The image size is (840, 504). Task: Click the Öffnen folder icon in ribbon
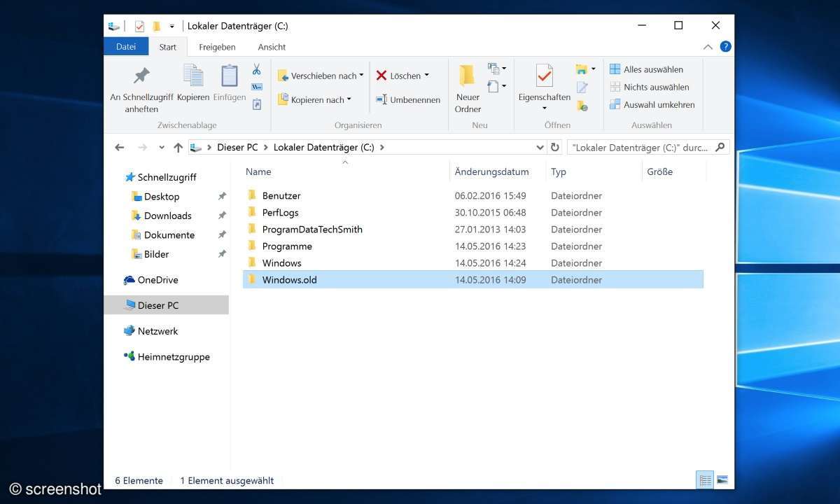coord(582,69)
